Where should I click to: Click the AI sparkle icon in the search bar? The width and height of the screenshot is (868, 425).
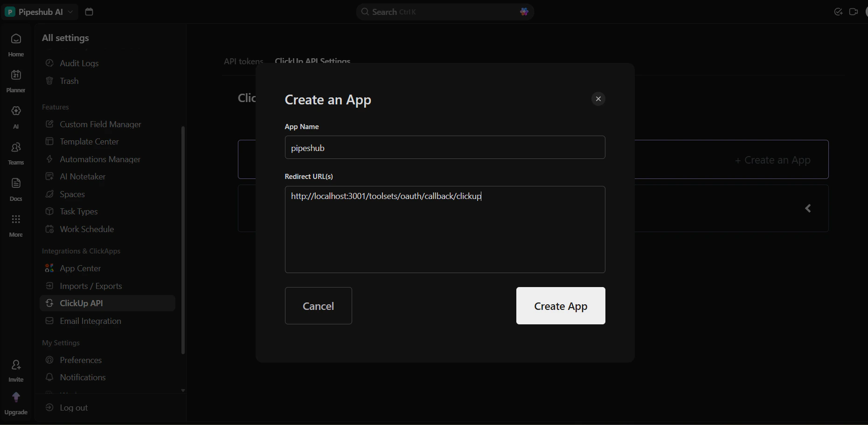point(524,12)
